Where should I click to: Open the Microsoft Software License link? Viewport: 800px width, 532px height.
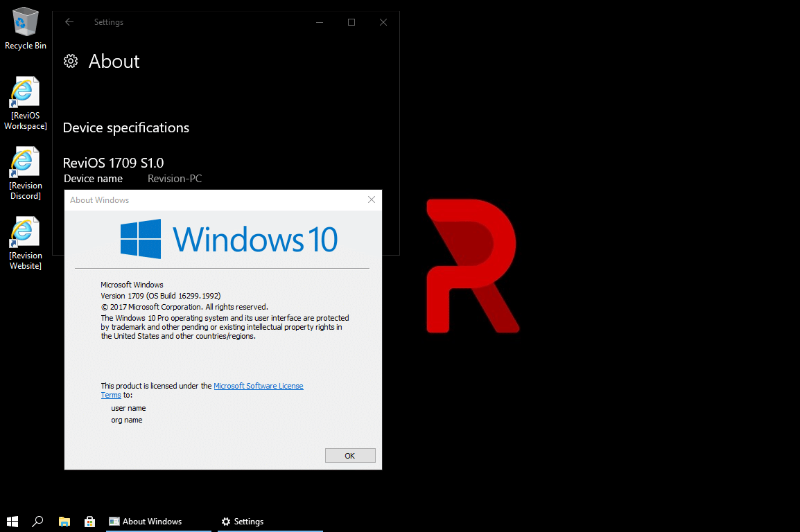pyautogui.click(x=258, y=386)
